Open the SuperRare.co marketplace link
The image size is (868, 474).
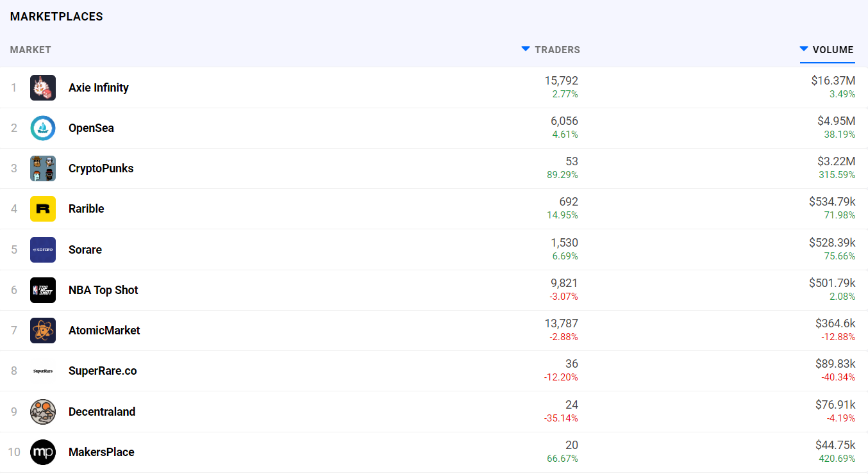pyautogui.click(x=103, y=371)
